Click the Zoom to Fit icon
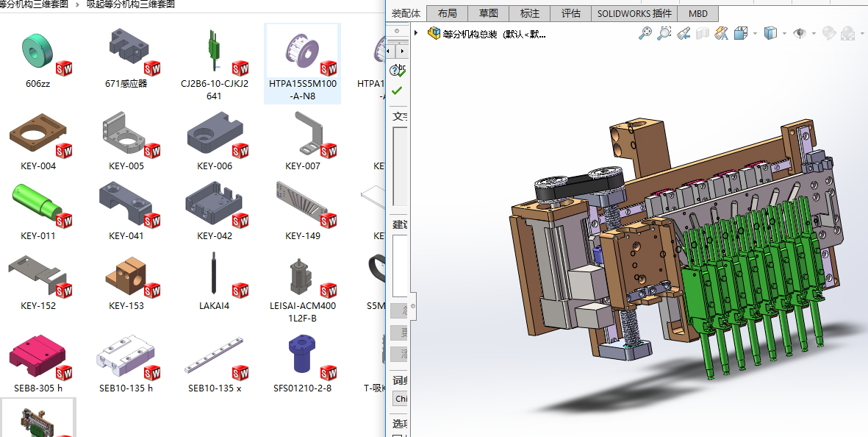 (645, 33)
